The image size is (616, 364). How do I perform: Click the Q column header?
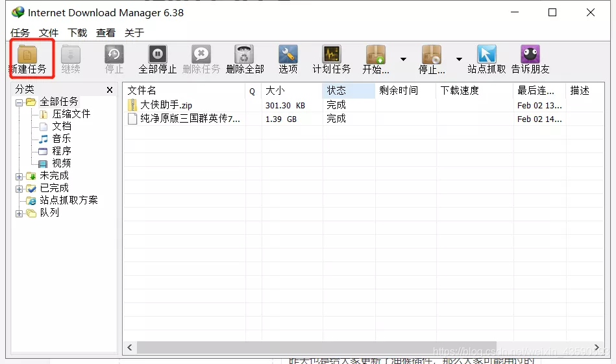click(x=253, y=91)
